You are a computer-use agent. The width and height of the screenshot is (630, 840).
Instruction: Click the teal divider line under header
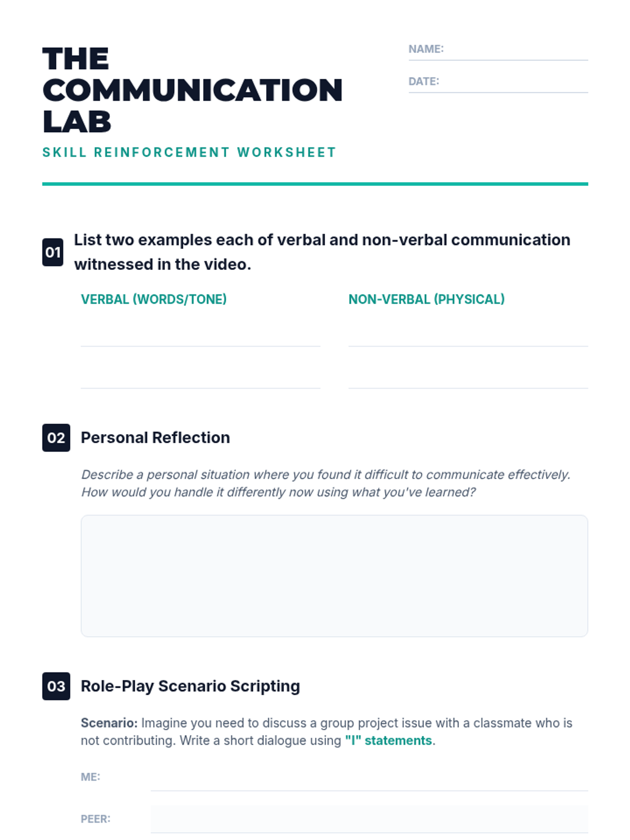click(x=315, y=184)
